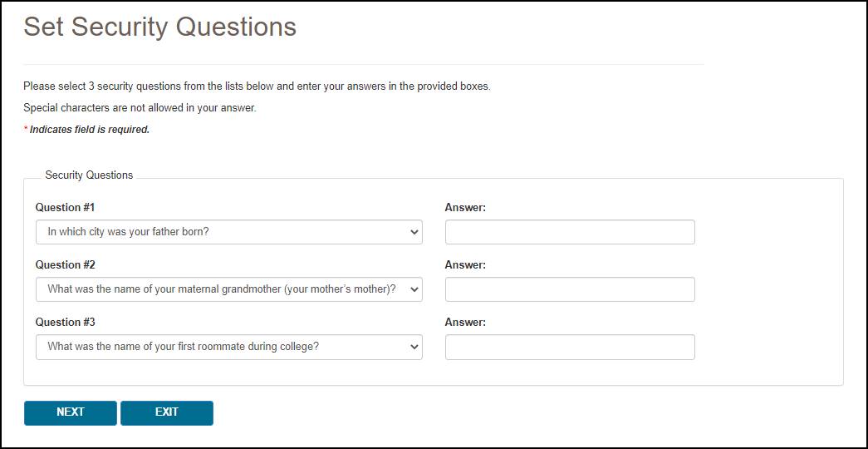This screenshot has height=449, width=868.
Task: Click the "Question #2" label
Action: (x=65, y=264)
